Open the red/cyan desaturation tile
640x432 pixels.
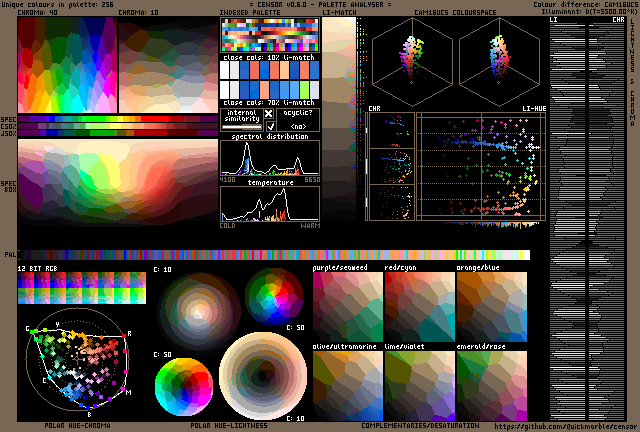420,307
